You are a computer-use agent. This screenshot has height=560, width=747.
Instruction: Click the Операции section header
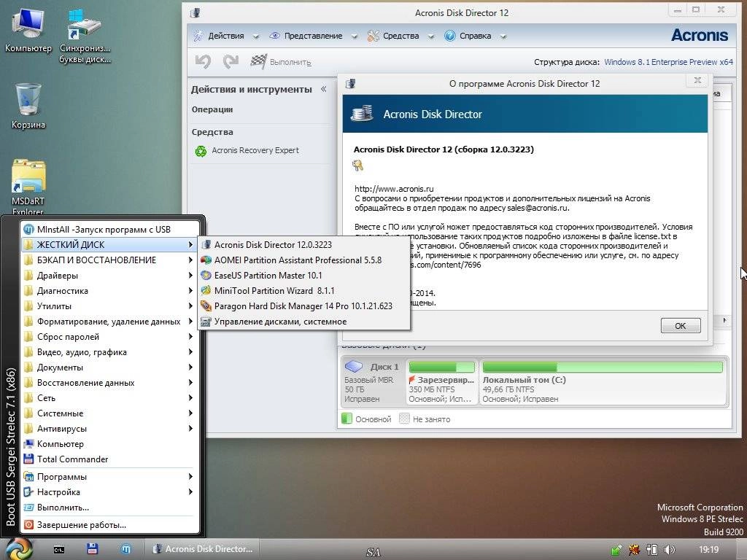pyautogui.click(x=212, y=109)
